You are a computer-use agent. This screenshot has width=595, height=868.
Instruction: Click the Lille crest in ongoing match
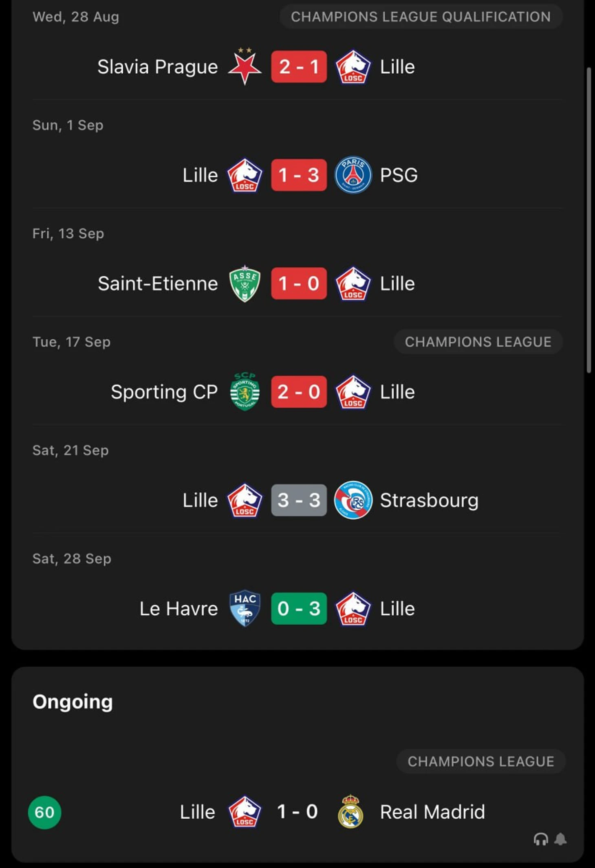click(x=245, y=811)
